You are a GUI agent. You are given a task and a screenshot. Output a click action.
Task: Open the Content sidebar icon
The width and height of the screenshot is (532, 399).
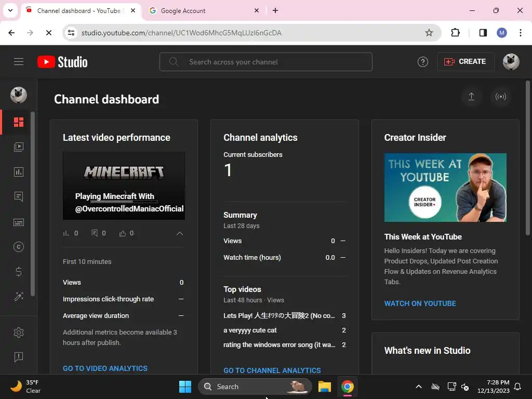point(19,147)
